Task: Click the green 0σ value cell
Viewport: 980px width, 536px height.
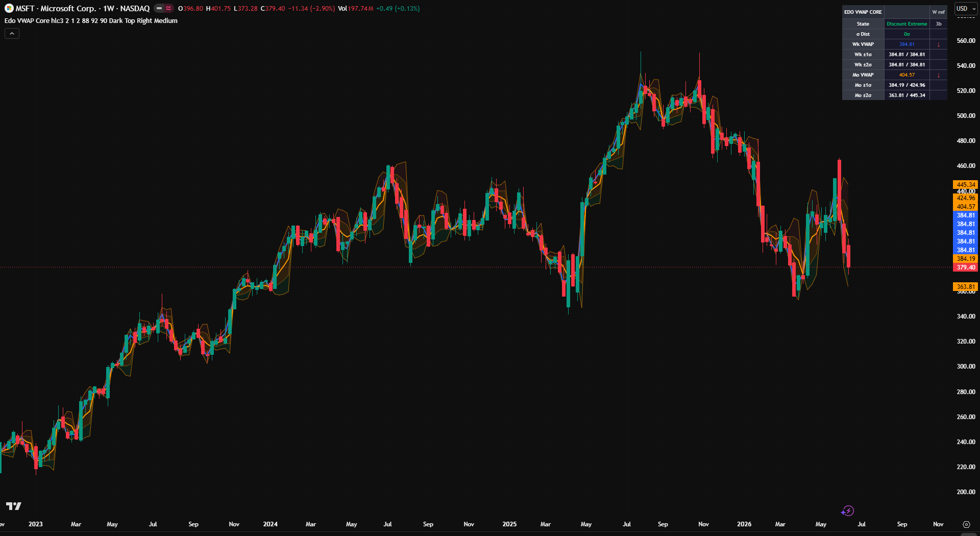Action: tap(907, 34)
